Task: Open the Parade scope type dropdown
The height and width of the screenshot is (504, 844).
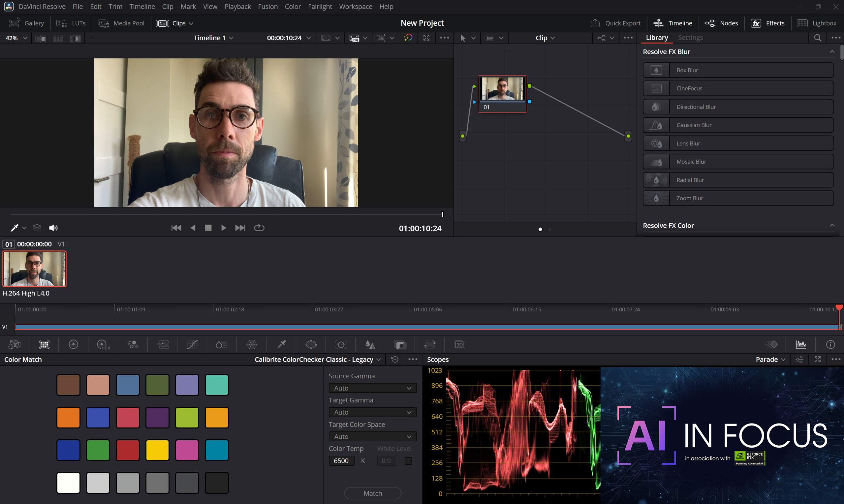Action: point(770,359)
